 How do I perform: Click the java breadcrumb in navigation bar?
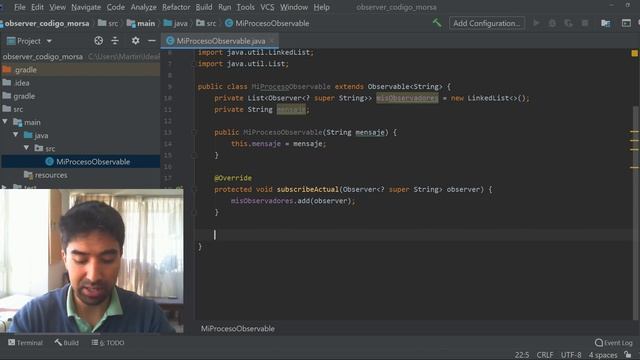tap(176, 23)
